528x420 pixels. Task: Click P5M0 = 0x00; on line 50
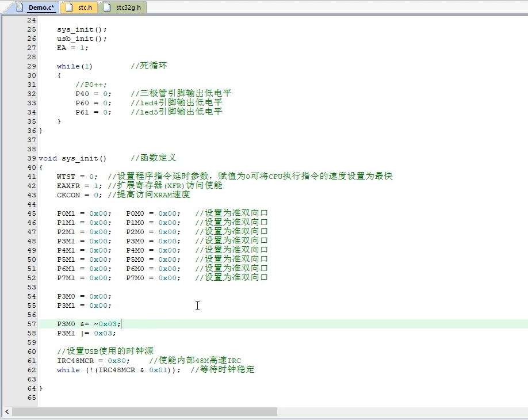(x=153, y=259)
